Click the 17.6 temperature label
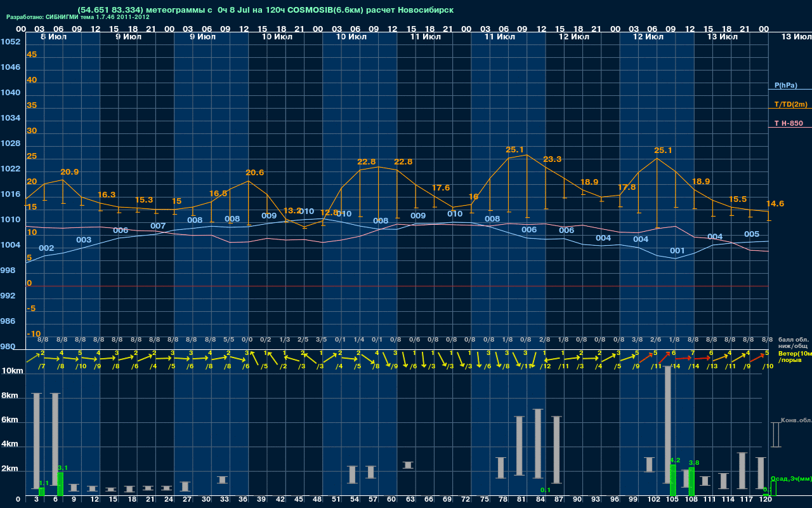 (440, 188)
